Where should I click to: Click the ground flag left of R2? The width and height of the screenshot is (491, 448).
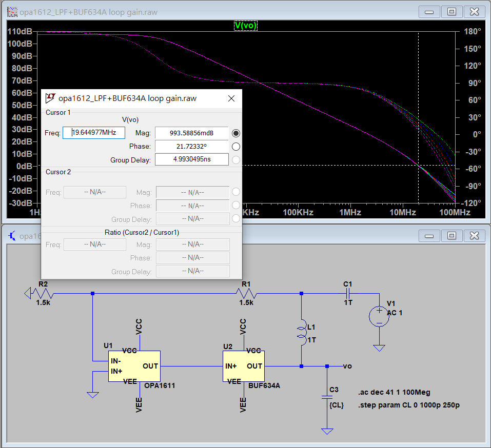28,293
